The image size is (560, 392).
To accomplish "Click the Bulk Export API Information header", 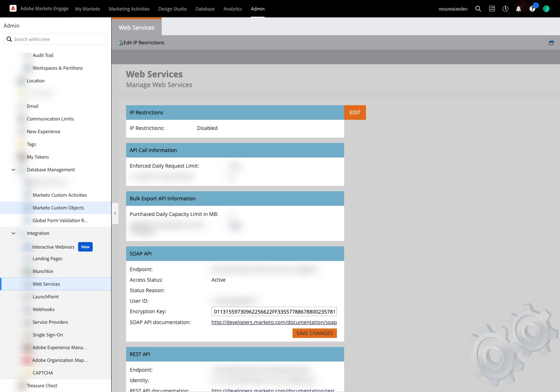I will point(235,199).
